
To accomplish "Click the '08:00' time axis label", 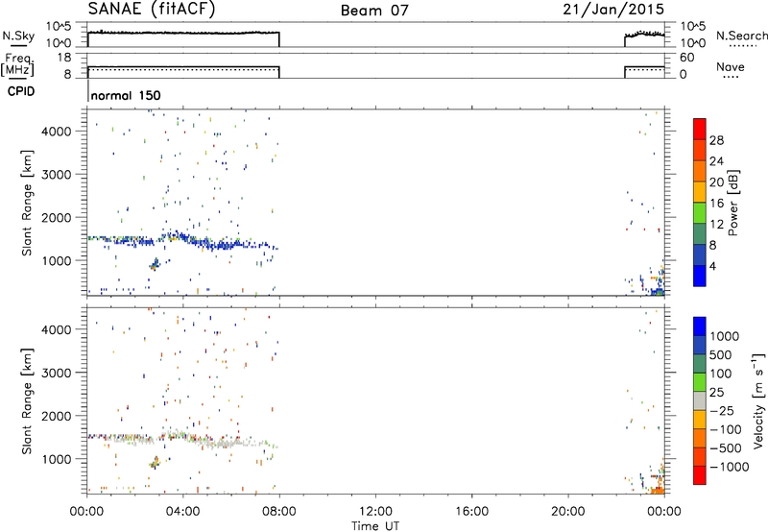I will [x=279, y=512].
